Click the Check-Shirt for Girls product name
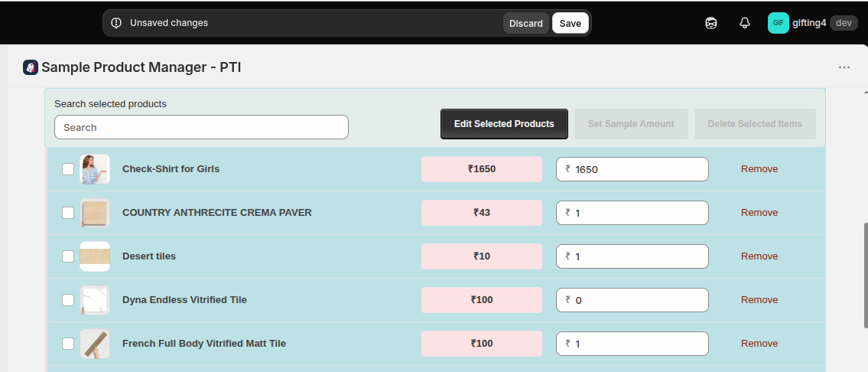Image resolution: width=868 pixels, height=372 pixels. (171, 169)
